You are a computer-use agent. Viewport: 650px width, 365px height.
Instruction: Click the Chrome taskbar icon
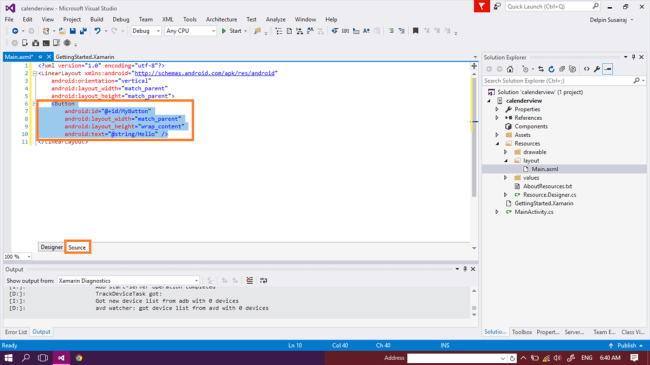[x=79, y=358]
